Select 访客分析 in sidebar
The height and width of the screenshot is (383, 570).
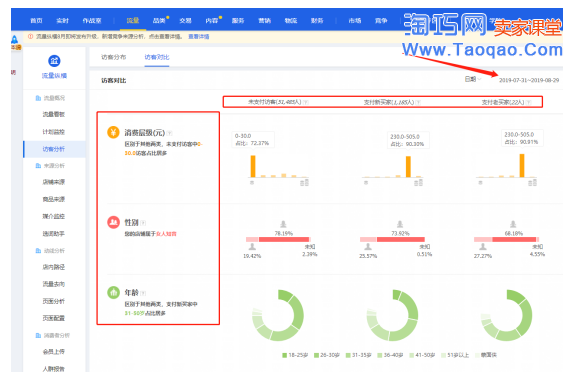54,149
